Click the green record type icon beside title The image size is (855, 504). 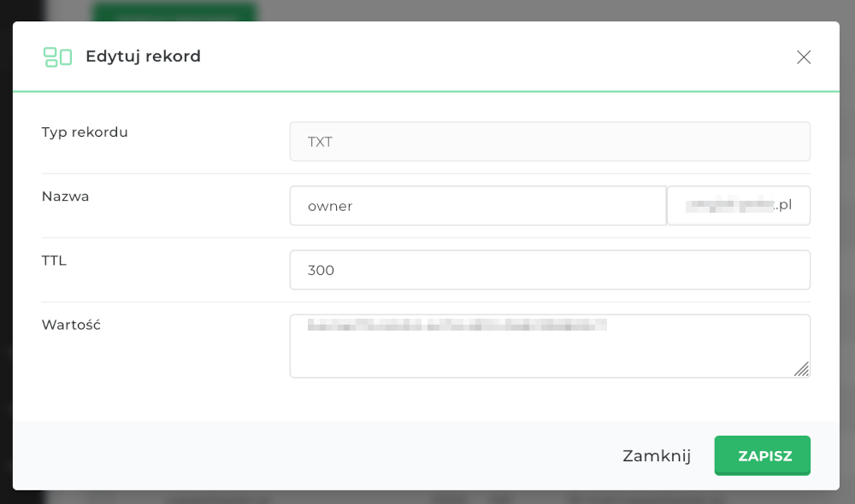[56, 56]
